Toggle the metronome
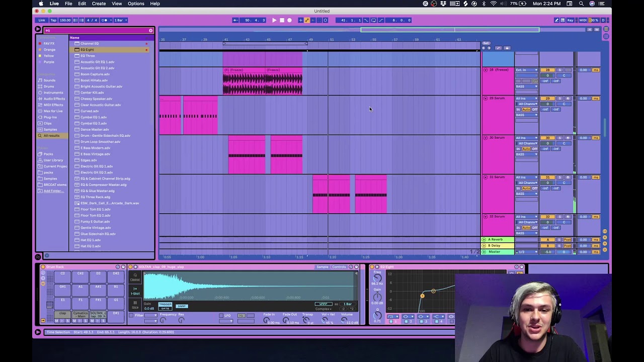The width and height of the screenshot is (644, 362). coord(105,20)
